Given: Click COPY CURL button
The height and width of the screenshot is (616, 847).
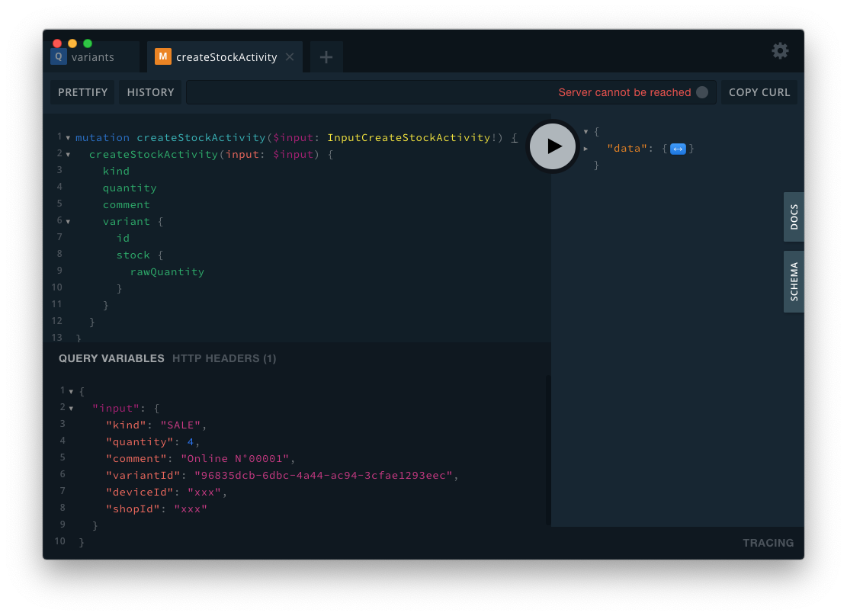Looking at the screenshot, I should click(759, 92).
